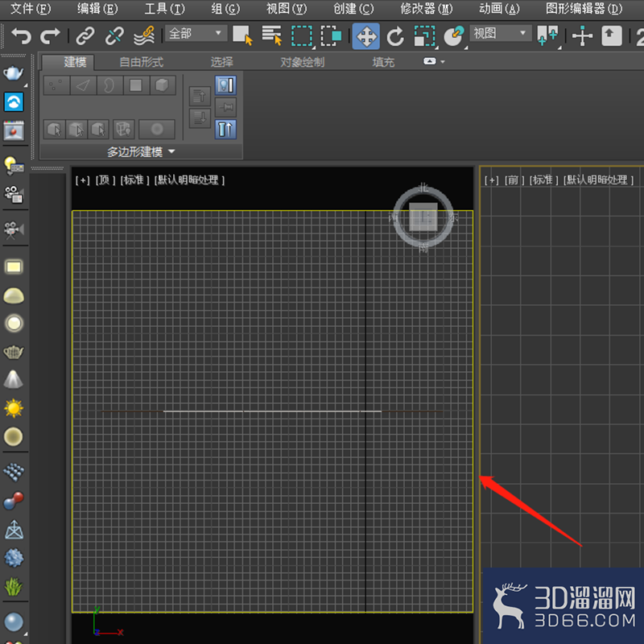Screen dimensions: 644x644
Task: Choose the Rectangular Selection Region tool
Action: (x=301, y=36)
